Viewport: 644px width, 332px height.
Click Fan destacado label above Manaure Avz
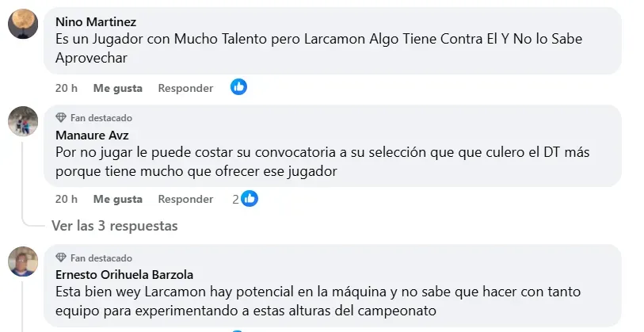click(101, 117)
